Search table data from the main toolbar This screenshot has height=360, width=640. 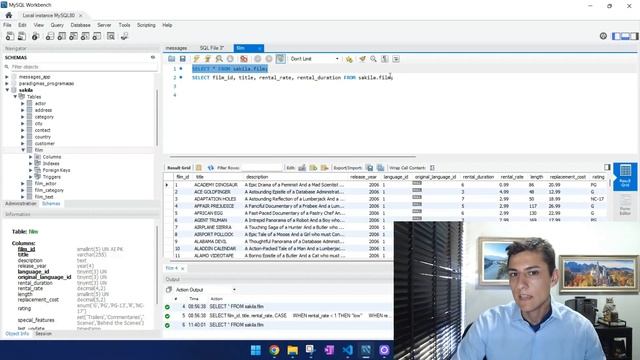point(111,36)
